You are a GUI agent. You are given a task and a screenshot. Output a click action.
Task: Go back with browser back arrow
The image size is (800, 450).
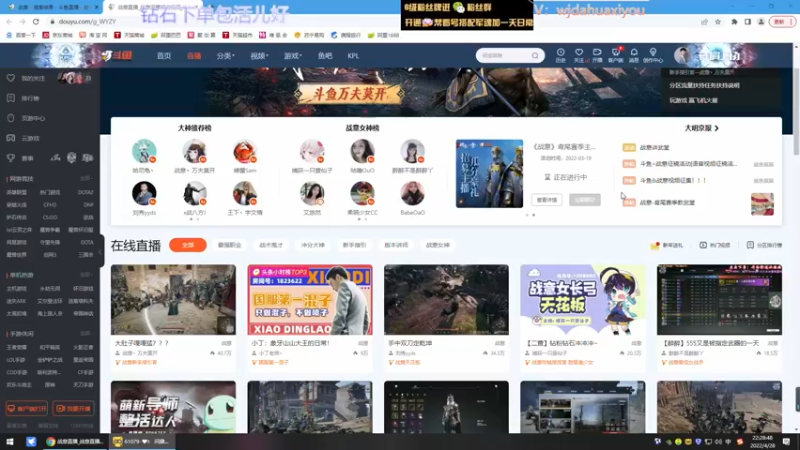pos(9,21)
